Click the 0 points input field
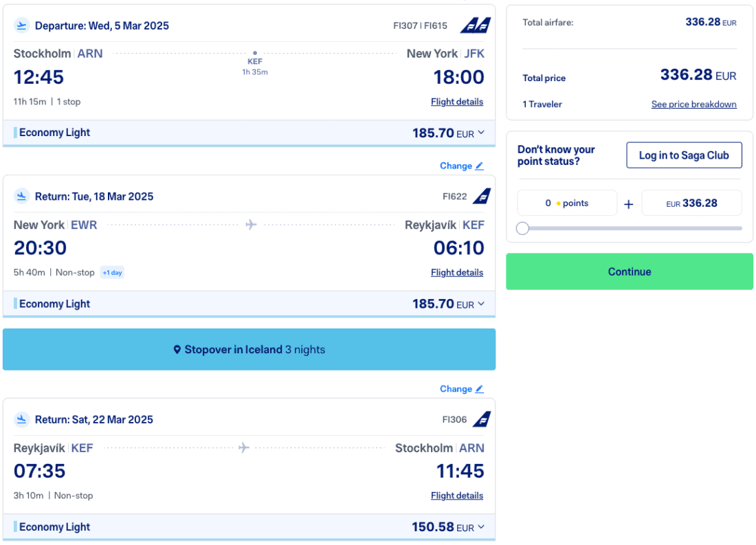Screen dimensions: 756x545 567,203
